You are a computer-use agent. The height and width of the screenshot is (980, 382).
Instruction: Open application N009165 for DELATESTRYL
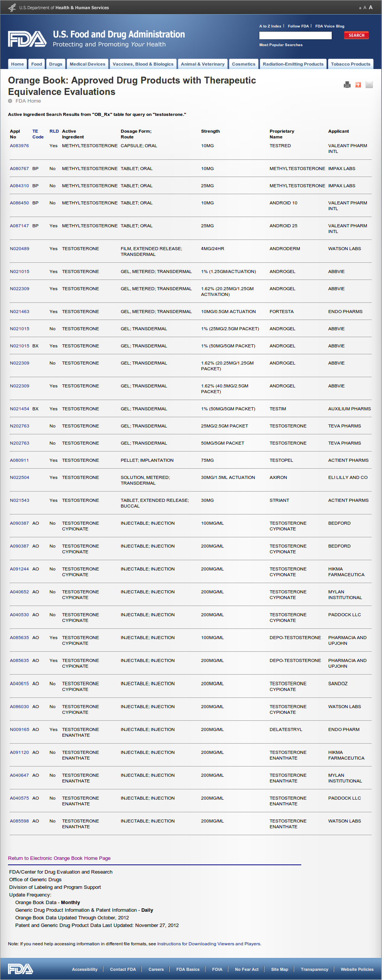19,729
